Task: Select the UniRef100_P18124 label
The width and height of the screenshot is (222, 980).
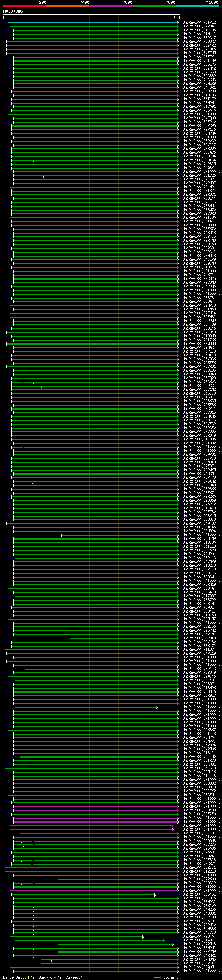Action: (x=199, y=753)
